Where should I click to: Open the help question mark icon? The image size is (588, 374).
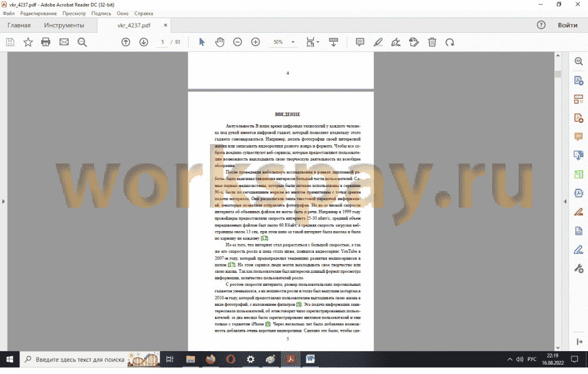click(x=541, y=25)
